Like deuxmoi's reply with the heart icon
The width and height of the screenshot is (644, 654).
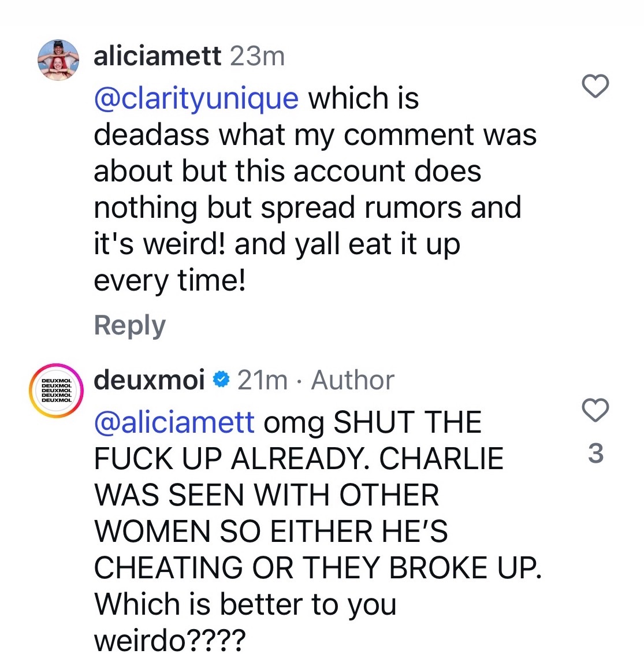click(595, 410)
